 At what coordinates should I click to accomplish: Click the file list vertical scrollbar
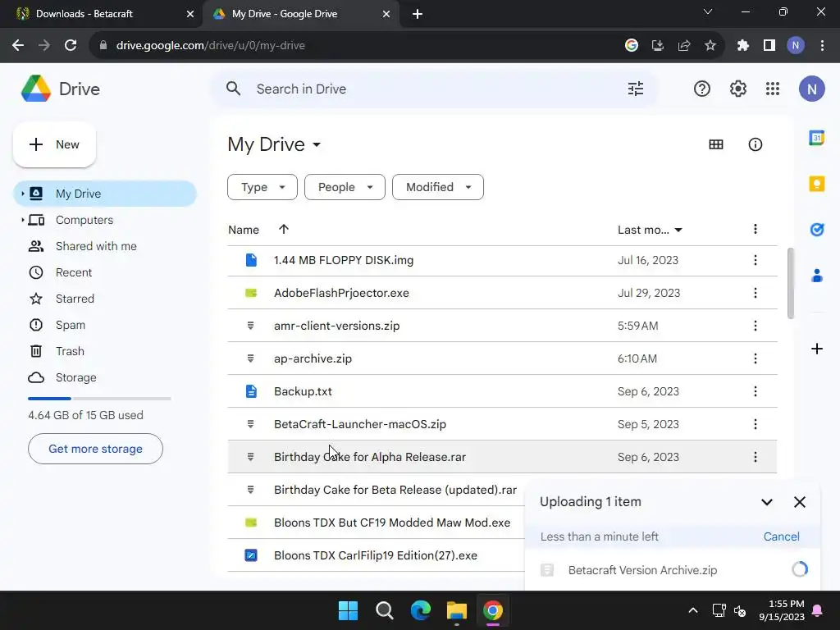pos(790,283)
